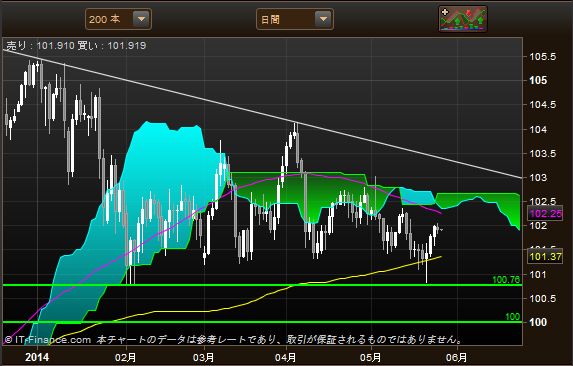Click the 2014 year axis label
573x366 pixels.
37,357
